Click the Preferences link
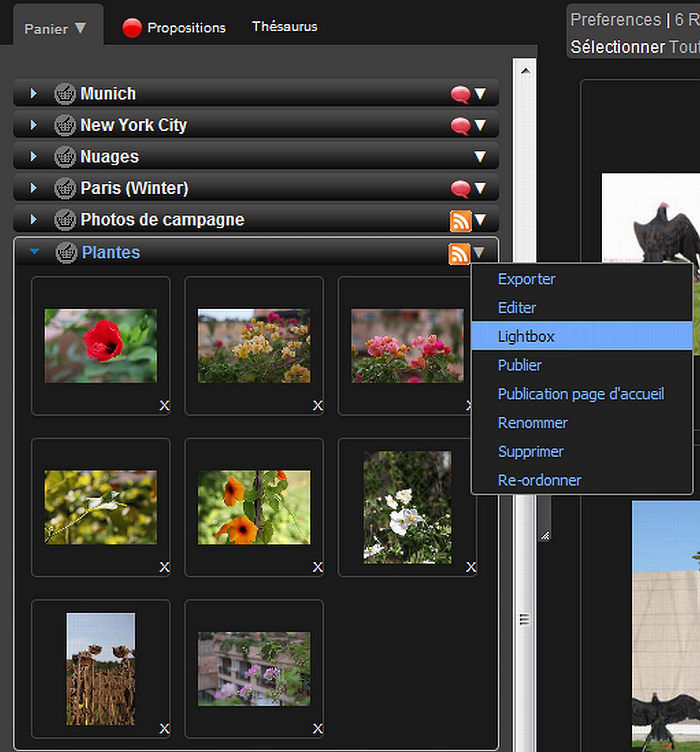 click(615, 20)
